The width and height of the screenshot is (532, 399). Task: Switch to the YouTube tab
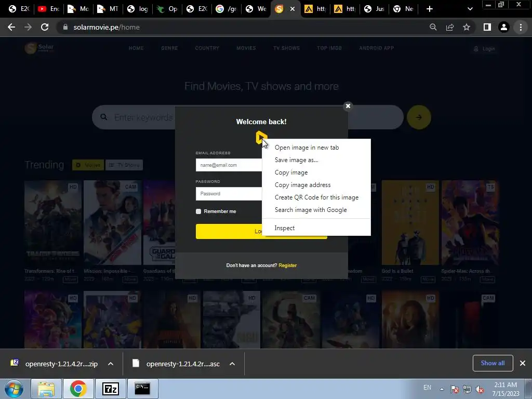point(48,9)
